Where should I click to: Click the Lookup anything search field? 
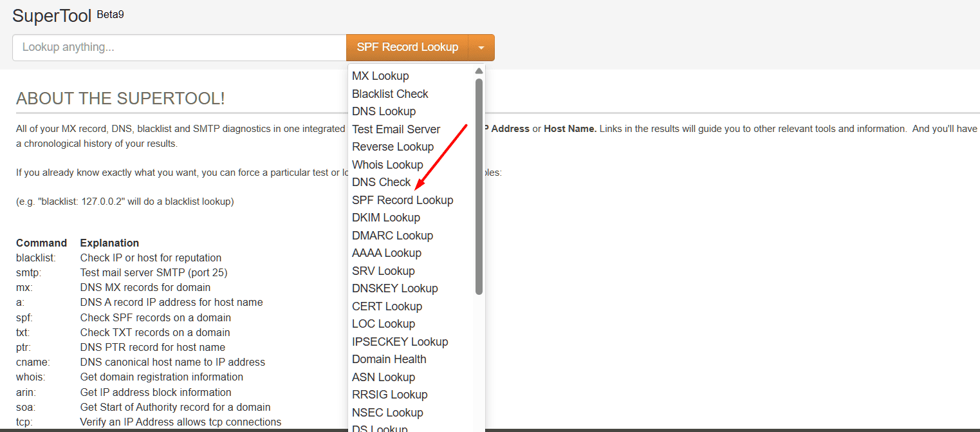tap(180, 48)
